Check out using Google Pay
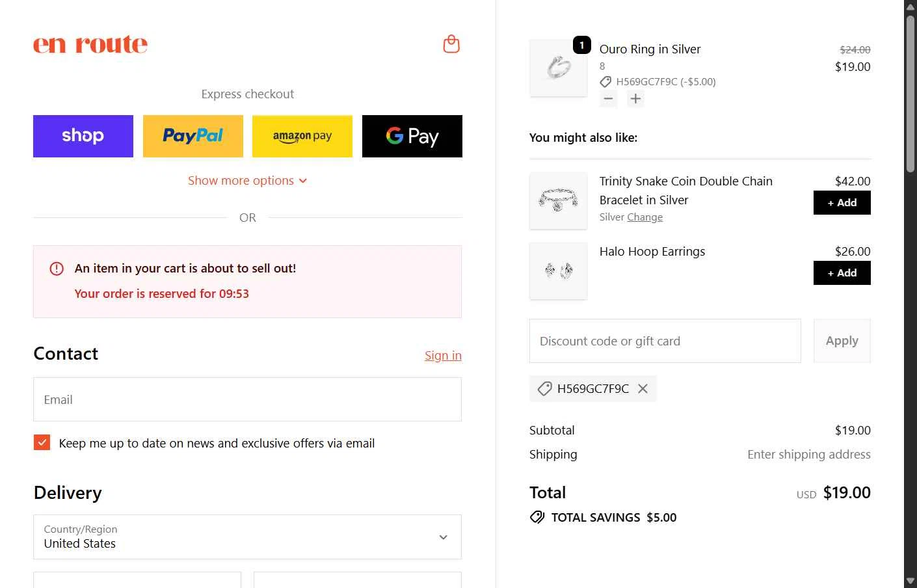The height and width of the screenshot is (588, 917). [412, 136]
